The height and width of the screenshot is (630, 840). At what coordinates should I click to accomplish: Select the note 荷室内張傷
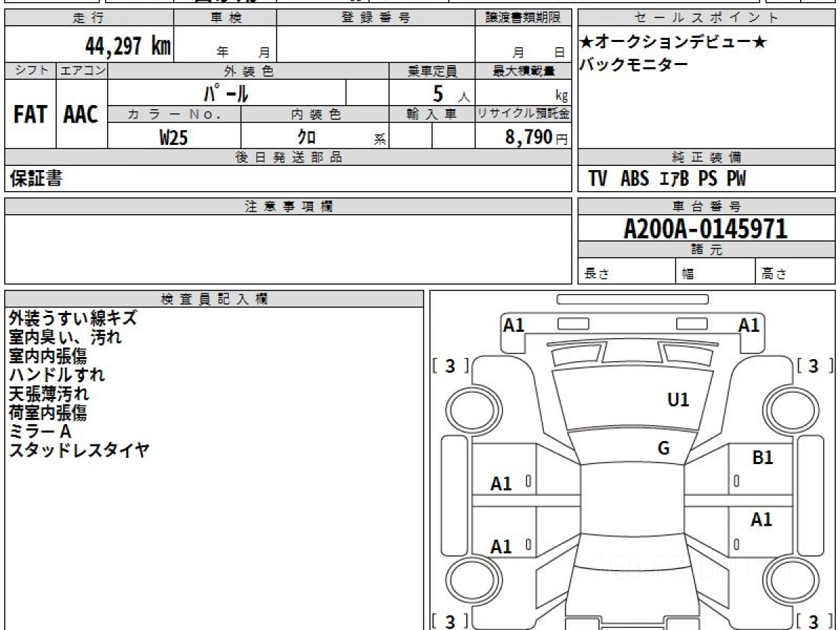pos(48,412)
